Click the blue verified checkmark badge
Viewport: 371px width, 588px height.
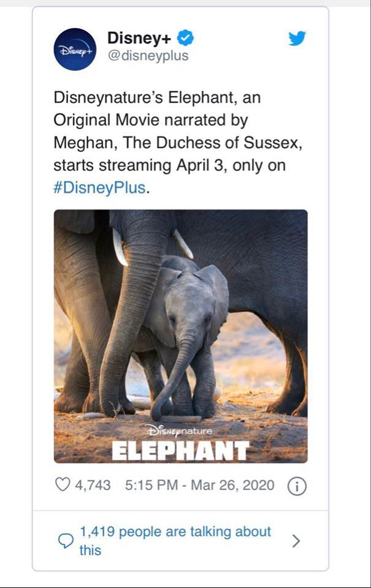point(185,38)
